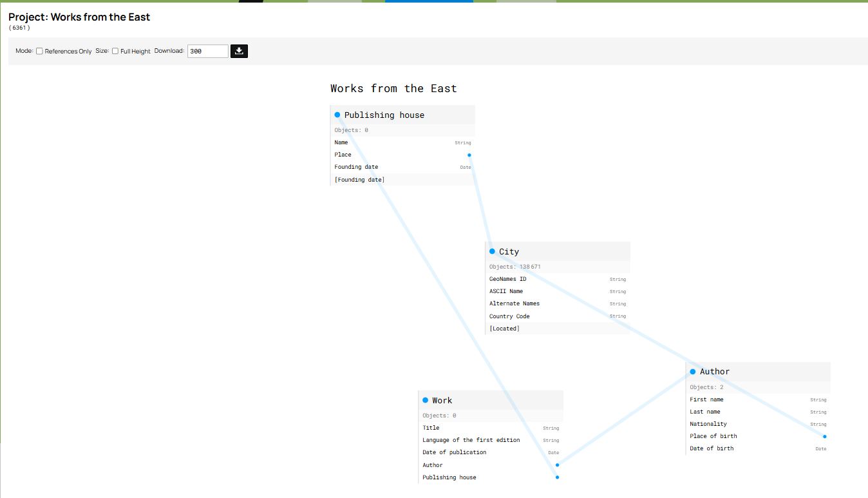Click the connector dot beside Place of birth
868x498 pixels.
pos(825,436)
